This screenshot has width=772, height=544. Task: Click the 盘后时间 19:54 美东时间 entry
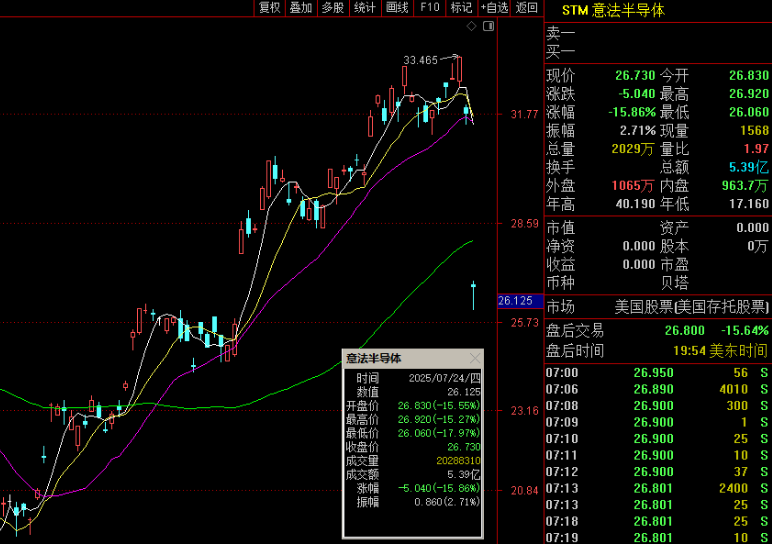[657, 351]
